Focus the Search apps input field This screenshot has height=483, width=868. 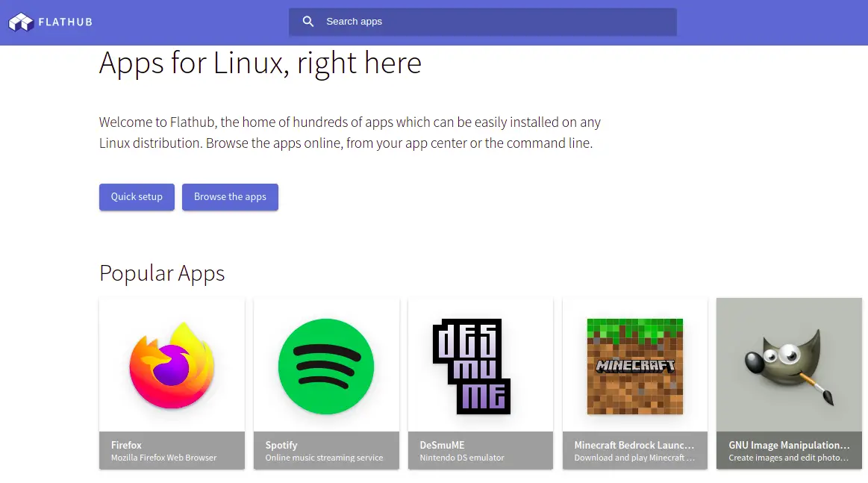[x=483, y=22]
